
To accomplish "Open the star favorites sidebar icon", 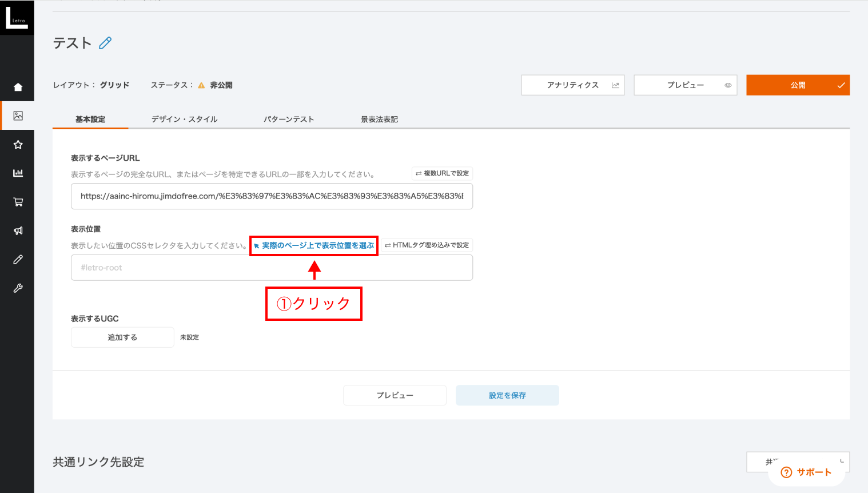I will tap(18, 145).
